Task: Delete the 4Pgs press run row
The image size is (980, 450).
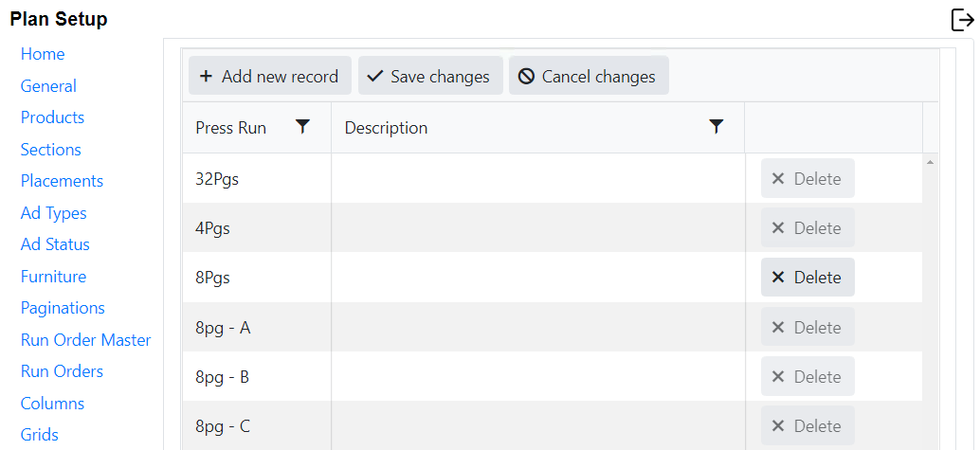Action: [x=807, y=228]
